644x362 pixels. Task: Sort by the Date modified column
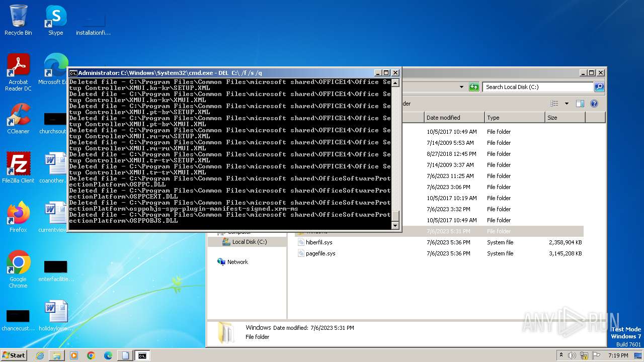point(454,118)
